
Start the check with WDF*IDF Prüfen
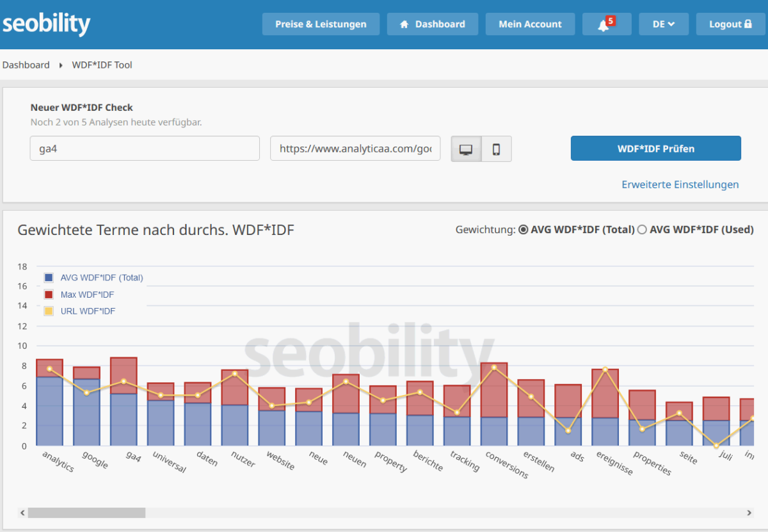(655, 148)
